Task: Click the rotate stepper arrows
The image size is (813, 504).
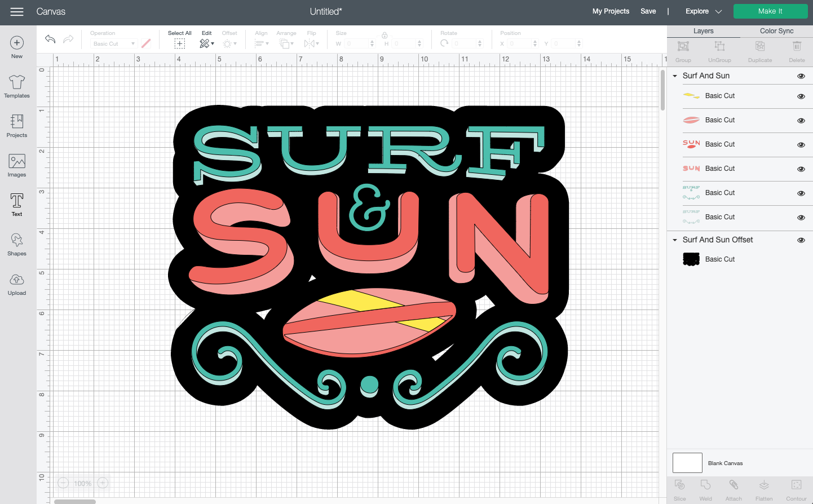Action: [480, 43]
